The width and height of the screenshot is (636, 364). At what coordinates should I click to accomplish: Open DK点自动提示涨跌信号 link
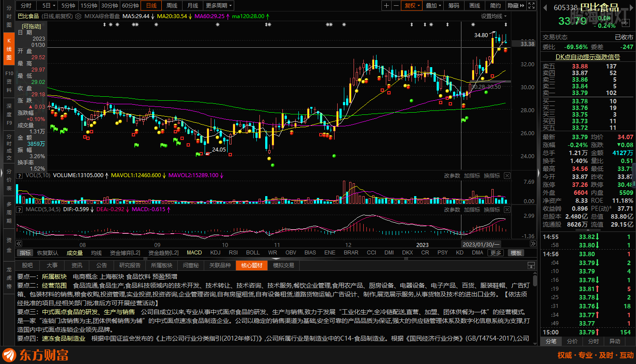(x=587, y=57)
